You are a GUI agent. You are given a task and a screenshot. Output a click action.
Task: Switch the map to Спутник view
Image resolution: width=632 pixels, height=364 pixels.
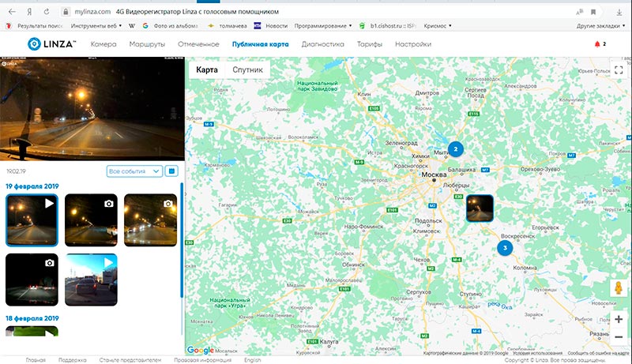click(247, 70)
